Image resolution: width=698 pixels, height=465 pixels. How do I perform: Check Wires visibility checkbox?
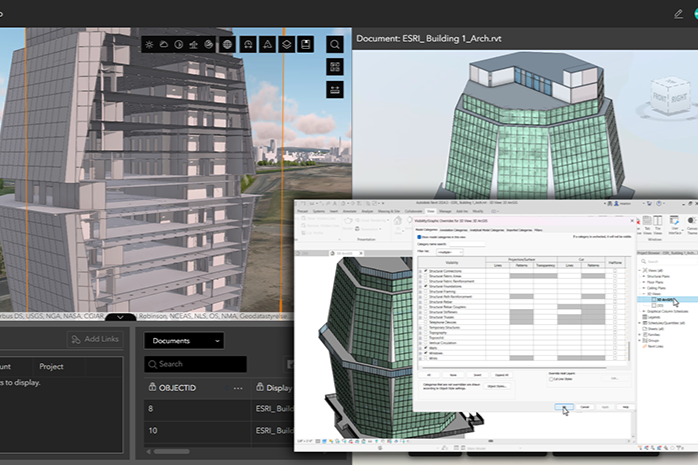tap(426, 358)
